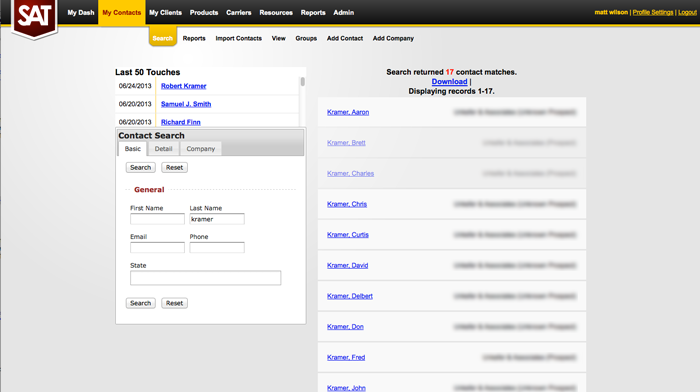The height and width of the screenshot is (392, 700).
Task: Click the 06/24/2013 touch date
Action: tap(135, 86)
